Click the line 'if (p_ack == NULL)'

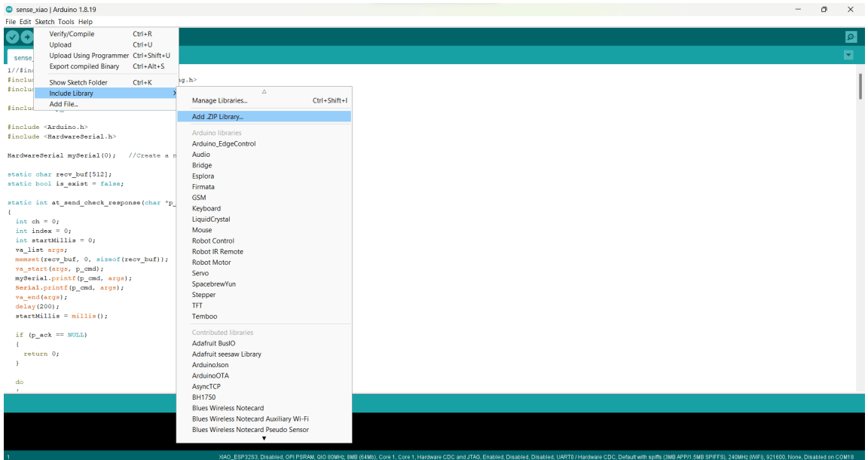click(x=51, y=335)
